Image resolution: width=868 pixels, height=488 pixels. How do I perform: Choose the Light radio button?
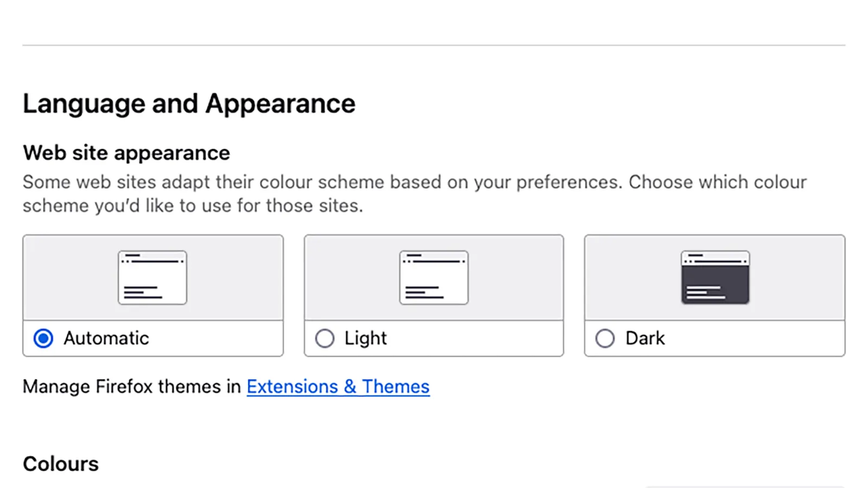pyautogui.click(x=324, y=338)
